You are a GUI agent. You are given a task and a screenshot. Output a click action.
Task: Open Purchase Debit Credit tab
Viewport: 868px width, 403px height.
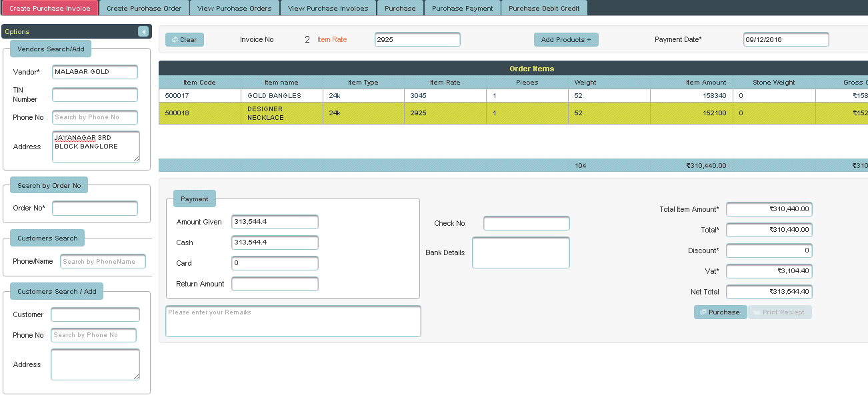(x=544, y=8)
